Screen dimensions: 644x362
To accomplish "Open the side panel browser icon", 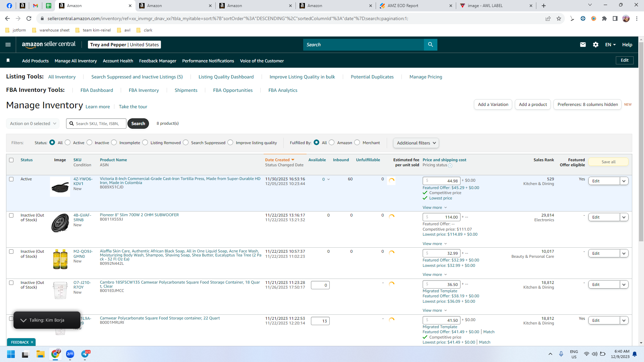I will point(615,18).
